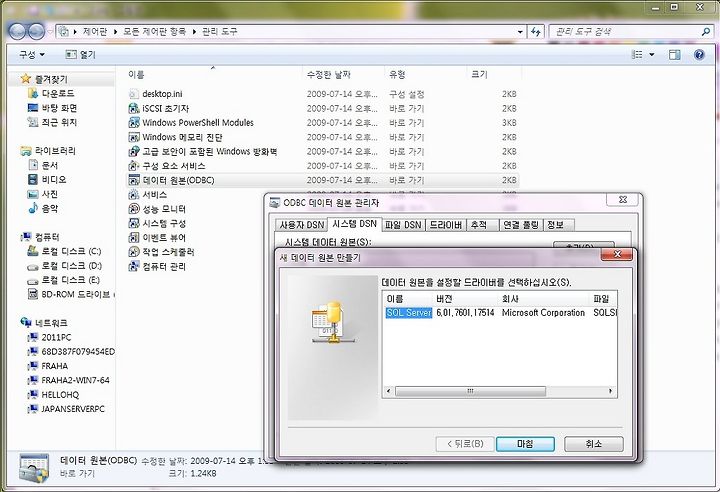The image size is (720, 492).
Task: Open 사진 library
Action: pyautogui.click(x=43, y=194)
